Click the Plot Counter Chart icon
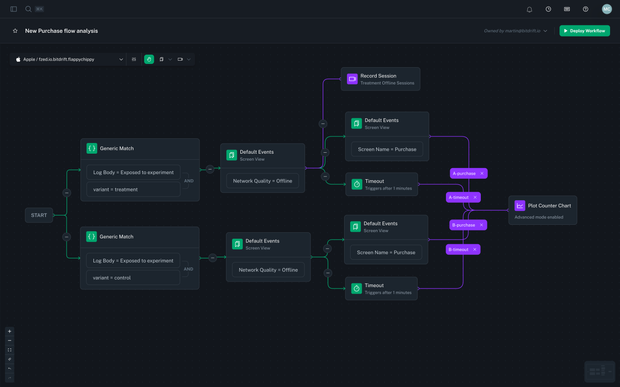The image size is (620, 387). pos(520,206)
